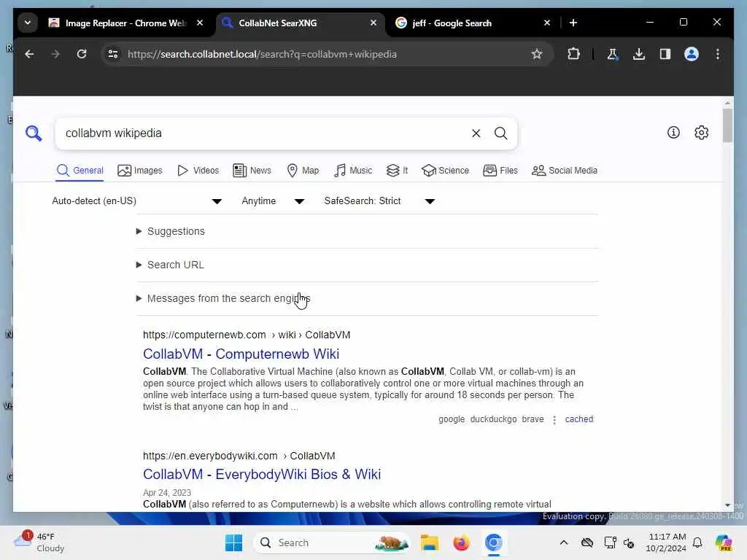Click the google engine label
Screen dimensions: 747x560
click(x=451, y=419)
